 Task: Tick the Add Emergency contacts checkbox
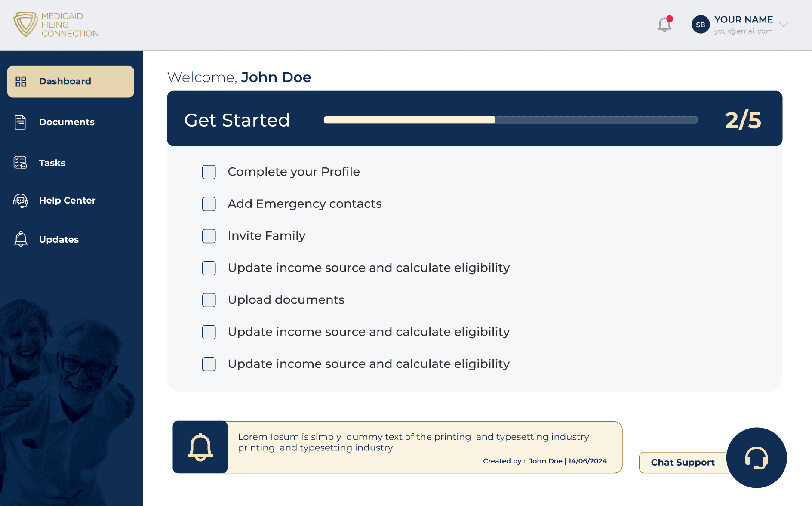pos(209,204)
